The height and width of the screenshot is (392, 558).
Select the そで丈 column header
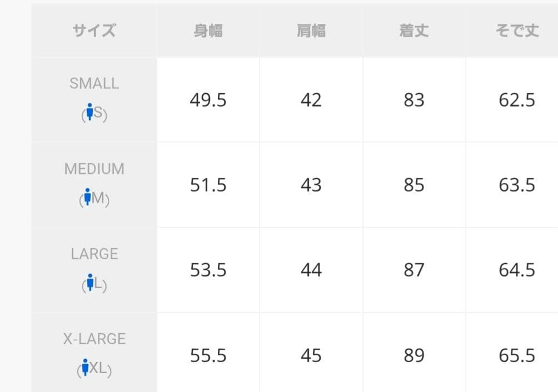point(517,31)
